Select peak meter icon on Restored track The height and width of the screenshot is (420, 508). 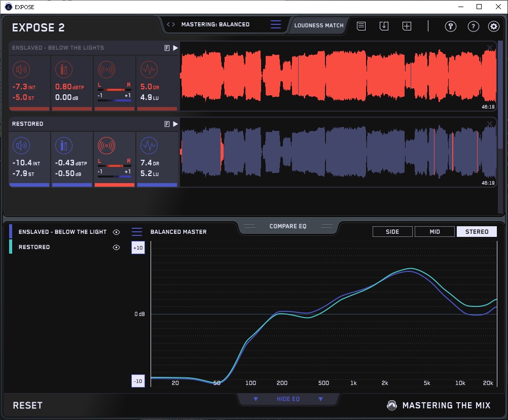point(64,146)
